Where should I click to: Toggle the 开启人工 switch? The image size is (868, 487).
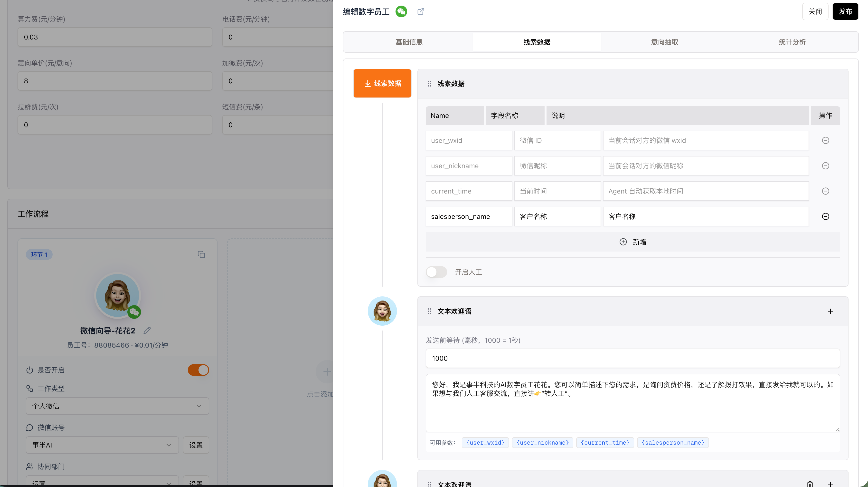click(x=436, y=272)
